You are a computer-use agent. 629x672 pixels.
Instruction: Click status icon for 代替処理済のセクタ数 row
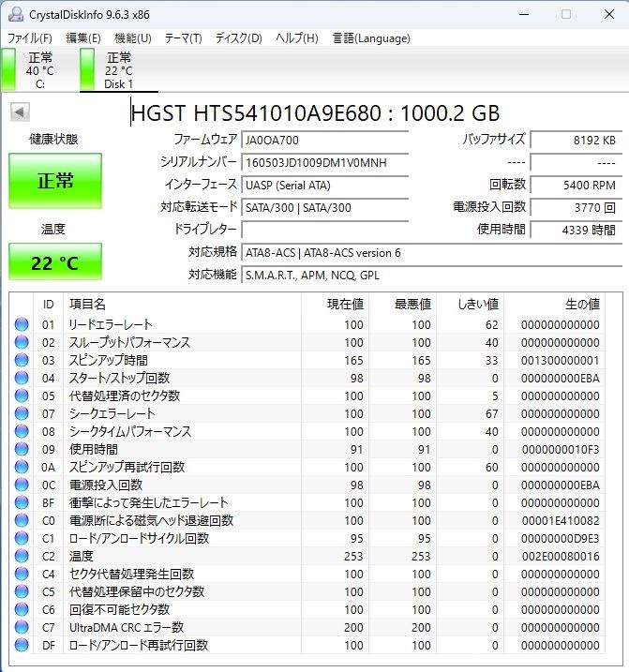pyautogui.click(x=22, y=396)
